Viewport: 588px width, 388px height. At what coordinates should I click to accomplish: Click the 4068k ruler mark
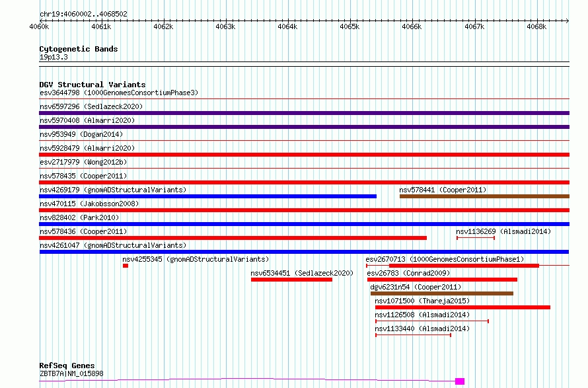pyautogui.click(x=536, y=26)
